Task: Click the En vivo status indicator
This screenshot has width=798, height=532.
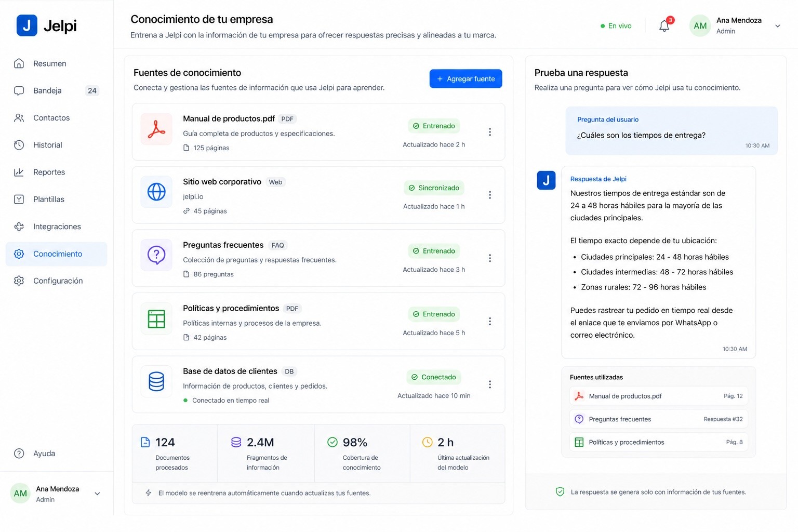Action: (616, 26)
